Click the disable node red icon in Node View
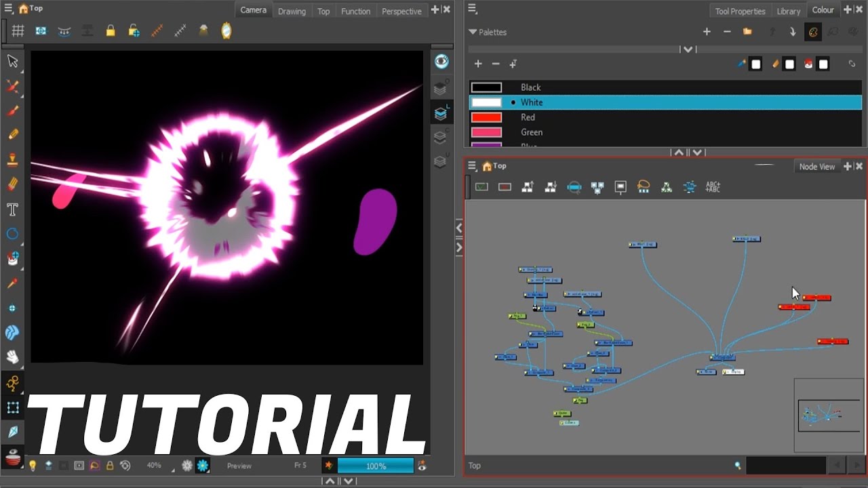This screenshot has height=488, width=868. coord(505,187)
